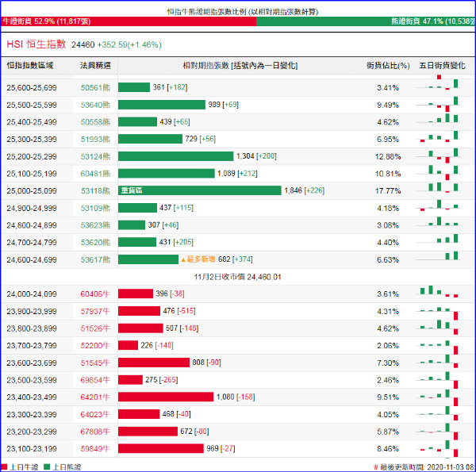Screen dimensions: 476x472
Task: Click the 法興精選 column header
Action: [x=95, y=66]
